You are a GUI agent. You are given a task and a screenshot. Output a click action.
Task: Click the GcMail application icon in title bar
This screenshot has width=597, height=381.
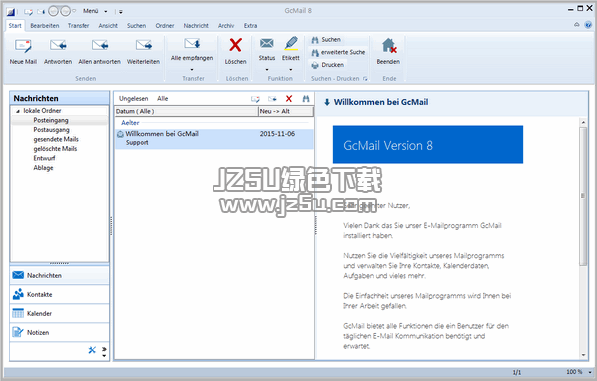(10, 12)
